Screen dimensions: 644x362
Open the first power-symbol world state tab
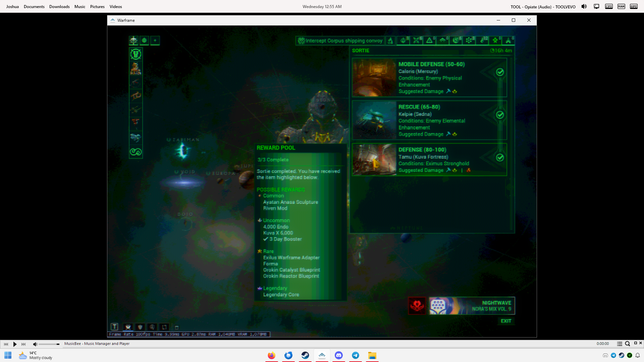[x=403, y=41]
